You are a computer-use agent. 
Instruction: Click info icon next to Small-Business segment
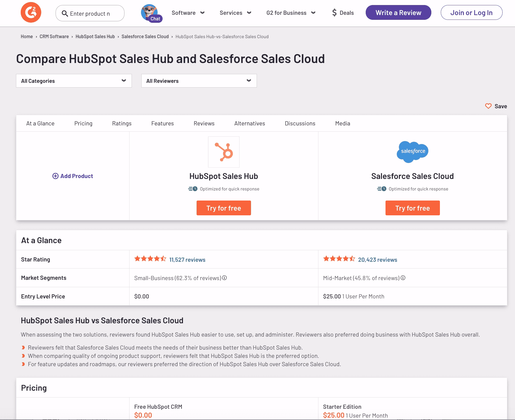pos(224,278)
